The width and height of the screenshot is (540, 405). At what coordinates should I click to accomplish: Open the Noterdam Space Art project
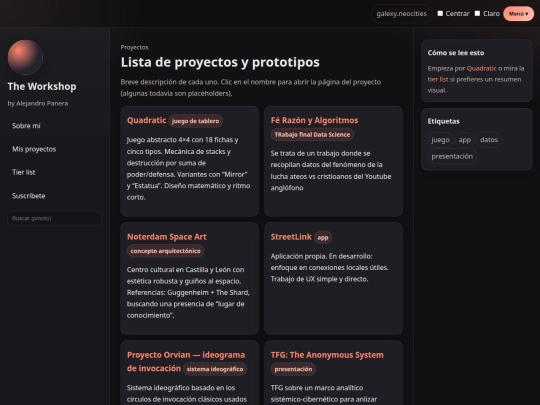click(x=167, y=237)
